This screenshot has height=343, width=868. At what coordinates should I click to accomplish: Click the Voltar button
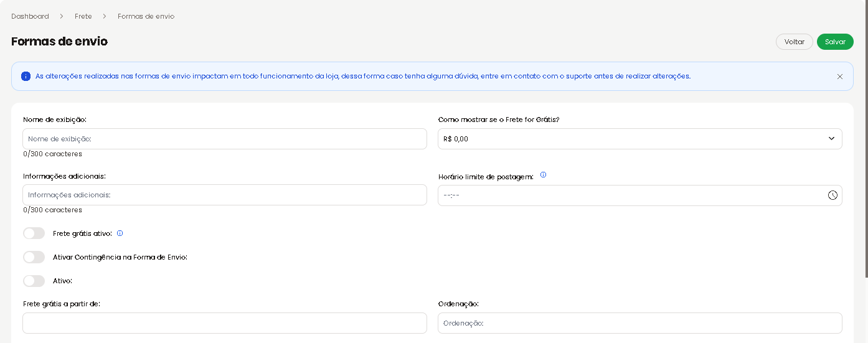pos(795,42)
